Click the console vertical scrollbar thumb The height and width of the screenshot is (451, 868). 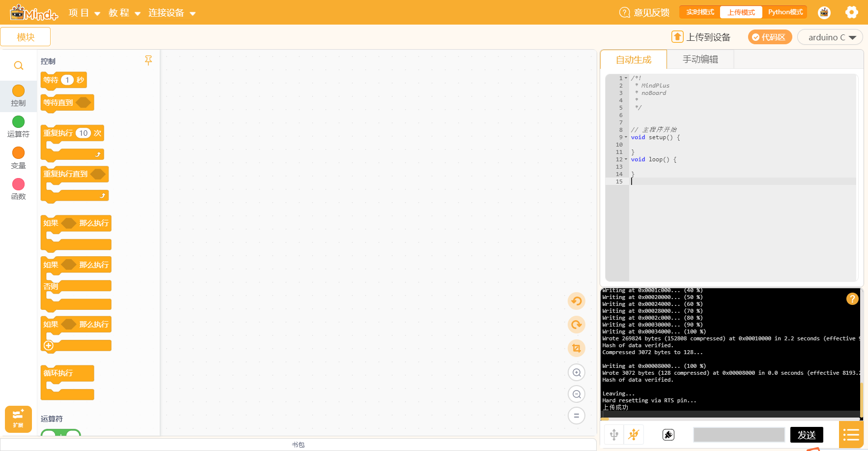coord(861,401)
